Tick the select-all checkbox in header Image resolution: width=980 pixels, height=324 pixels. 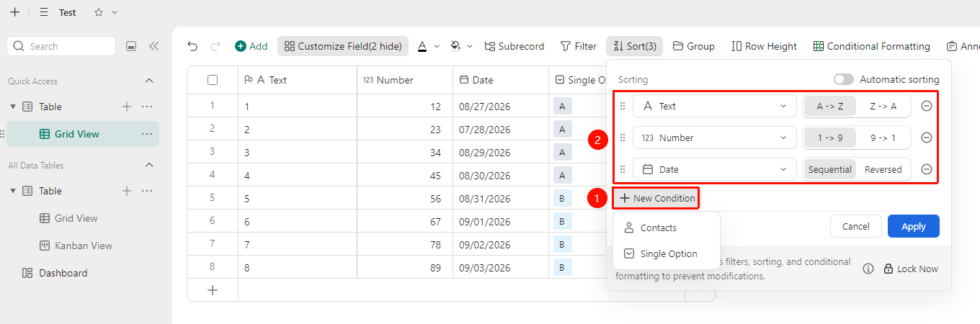(x=213, y=80)
